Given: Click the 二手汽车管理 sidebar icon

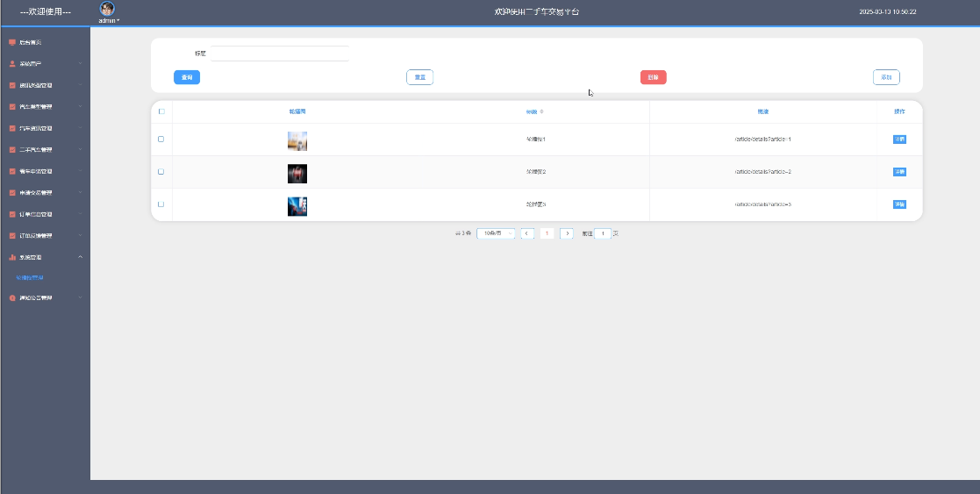Looking at the screenshot, I should (12, 150).
